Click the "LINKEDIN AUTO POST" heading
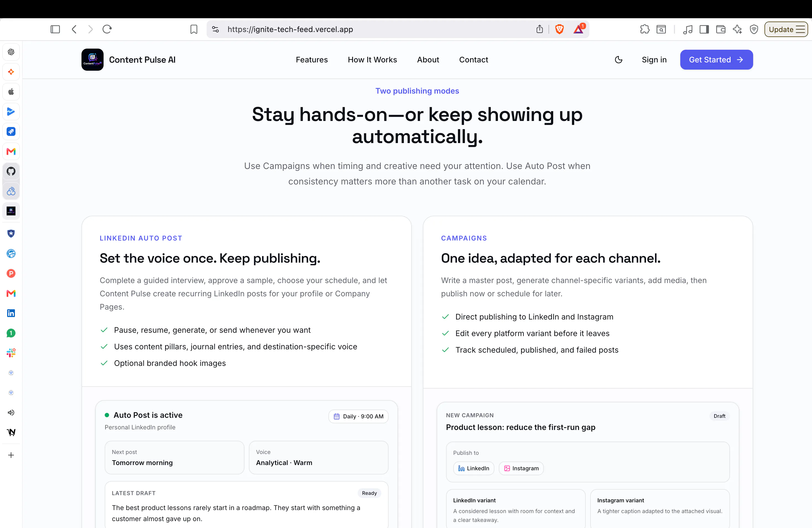Viewport: 812px width, 528px height. click(x=141, y=238)
